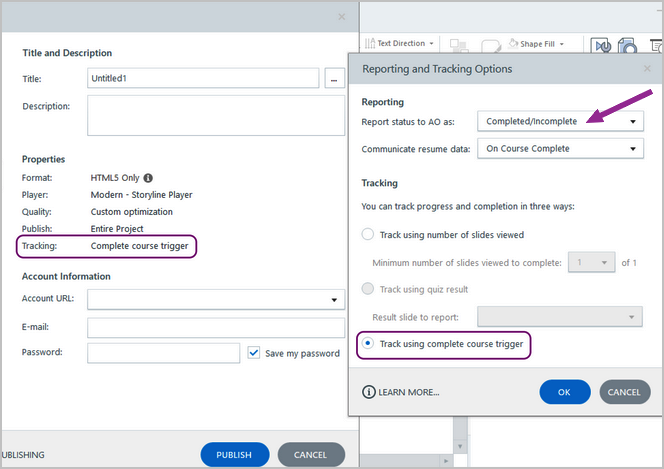The image size is (664, 469).
Task: Click OK in Reporting and Tracking dialog
Action: tap(564, 392)
